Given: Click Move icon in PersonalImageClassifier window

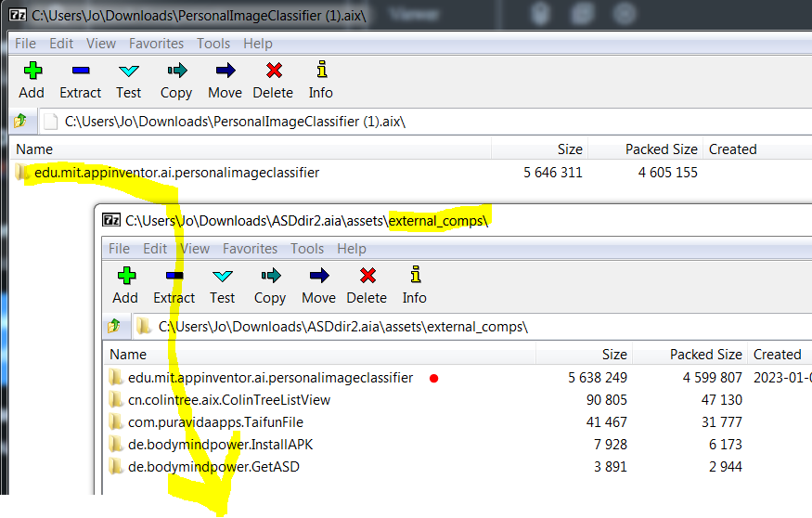Looking at the screenshot, I should pos(226,71).
